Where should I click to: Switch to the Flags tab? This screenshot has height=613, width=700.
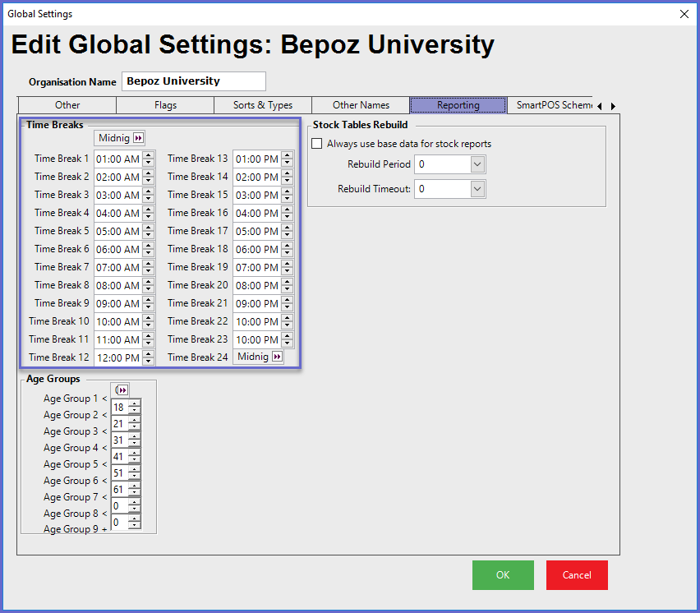[x=165, y=105]
